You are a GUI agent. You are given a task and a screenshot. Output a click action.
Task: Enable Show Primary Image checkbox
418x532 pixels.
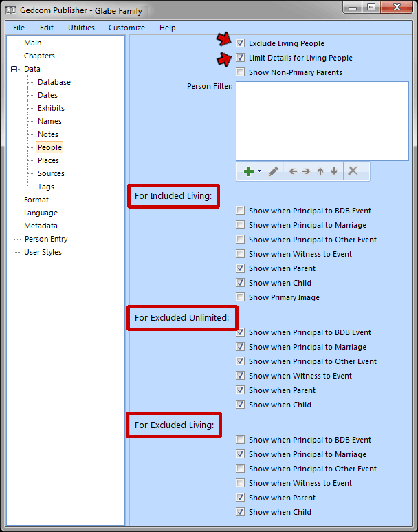coord(241,297)
